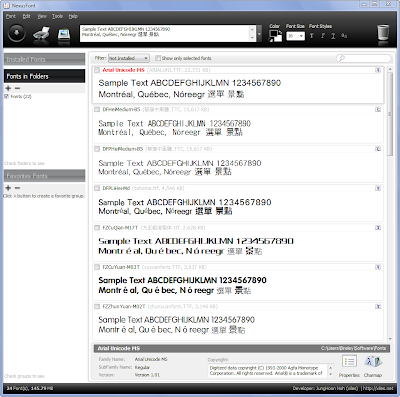Viewport: 400px width, 397px height.
Task: Check the FZCuQian-M17T font checkbox
Action: pyautogui.click(x=97, y=228)
